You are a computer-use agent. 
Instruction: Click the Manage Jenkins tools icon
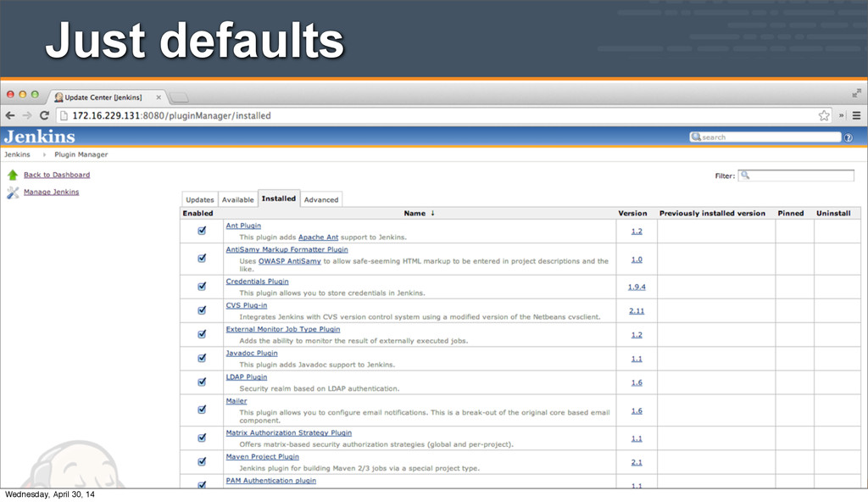[13, 192]
